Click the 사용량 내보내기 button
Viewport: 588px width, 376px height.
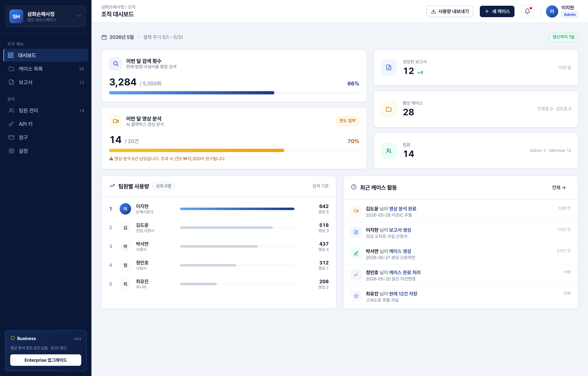click(450, 11)
